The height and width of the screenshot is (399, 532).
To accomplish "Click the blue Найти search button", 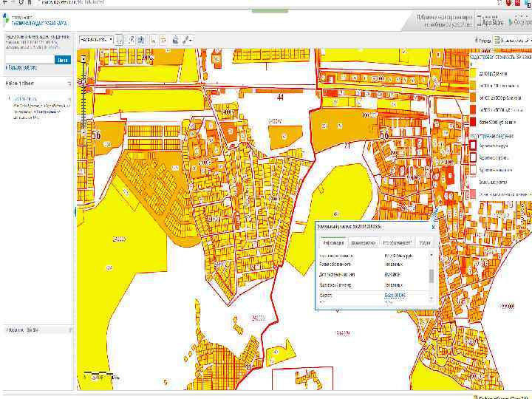I will 63,60.
